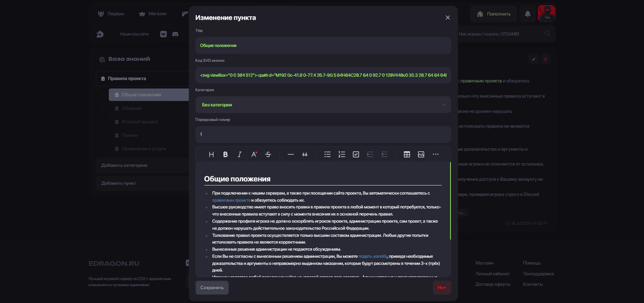
Task: Open the Категория dropdown
Action: tap(323, 105)
